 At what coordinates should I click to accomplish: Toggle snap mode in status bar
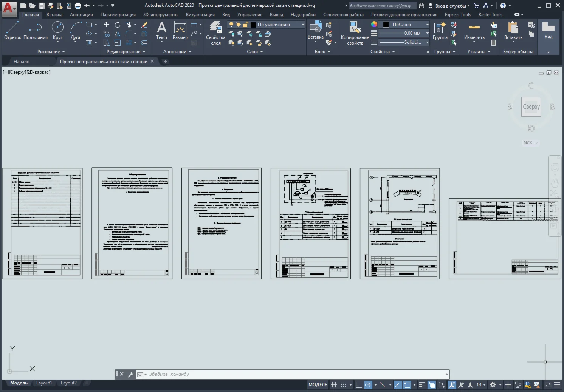tap(343, 385)
